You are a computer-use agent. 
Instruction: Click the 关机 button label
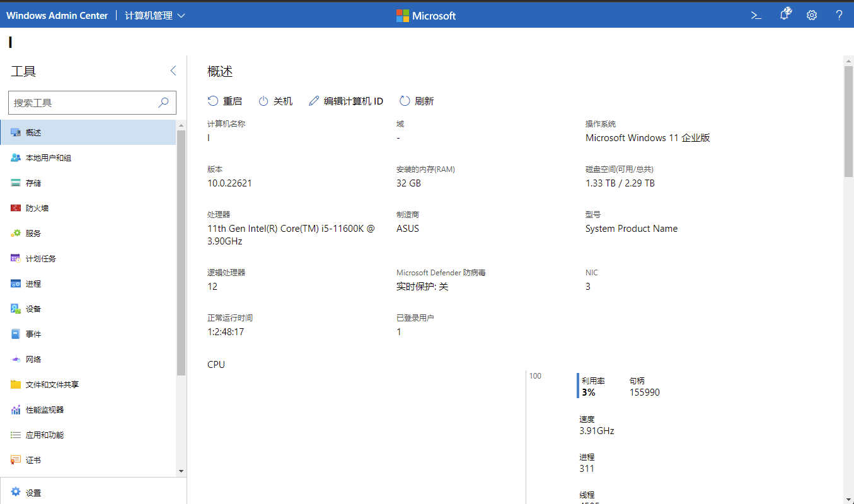point(283,101)
